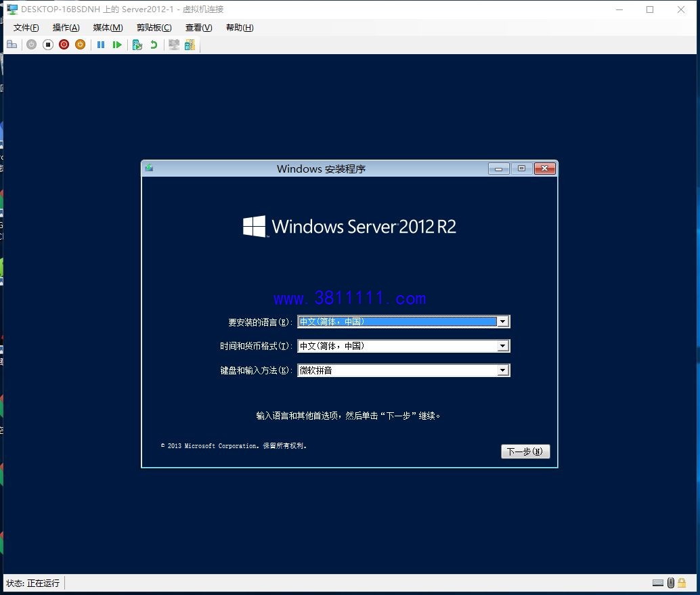The height and width of the screenshot is (595, 700).
Task: Click the Windows 安装程序 title text
Action: [321, 169]
